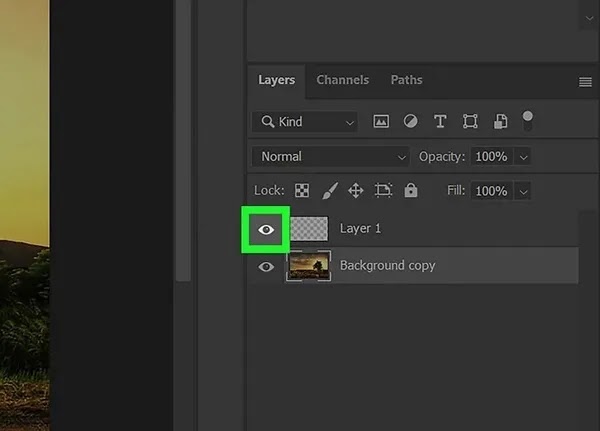Expand the collapsed panel above Layers

pos(589,18)
